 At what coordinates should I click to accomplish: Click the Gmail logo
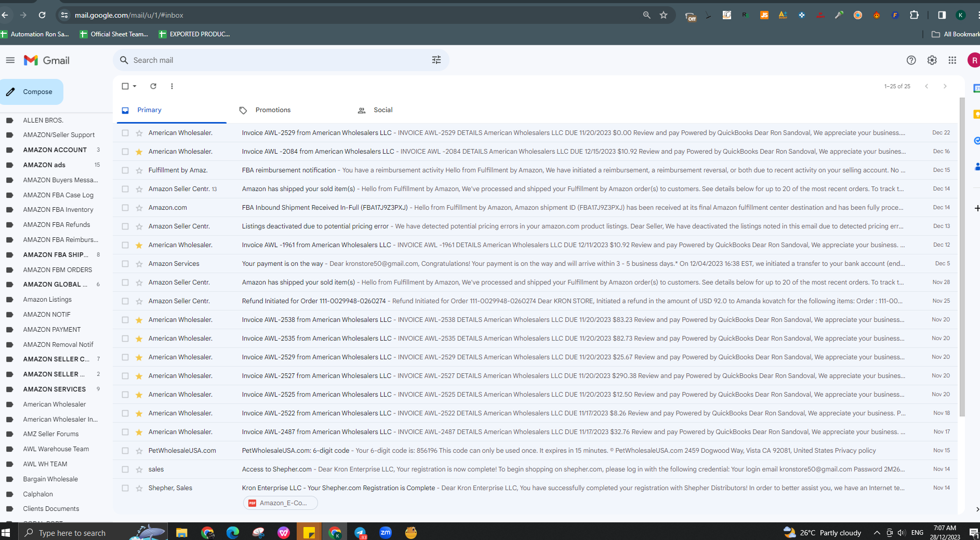click(x=47, y=60)
